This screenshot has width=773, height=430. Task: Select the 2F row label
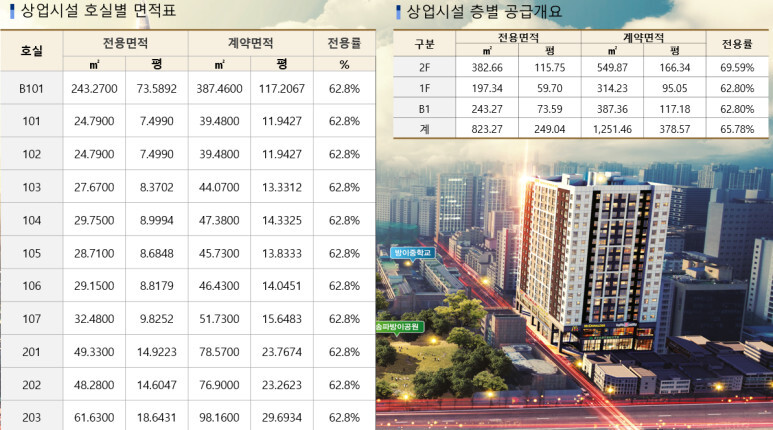[424, 68]
